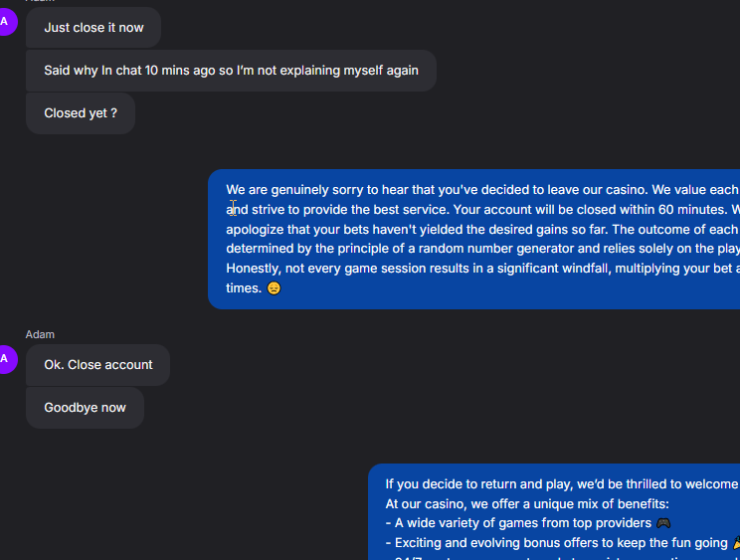Click the "Ok. Close account" message bubble

(x=98, y=365)
